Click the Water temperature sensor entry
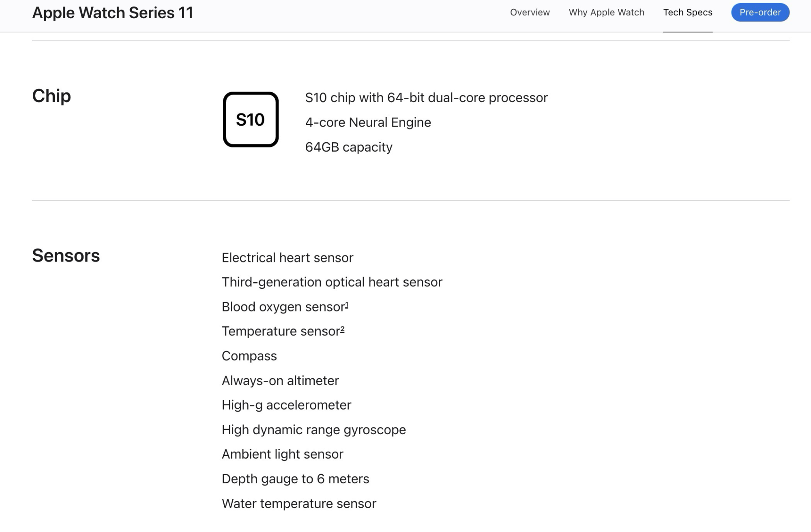 299,504
